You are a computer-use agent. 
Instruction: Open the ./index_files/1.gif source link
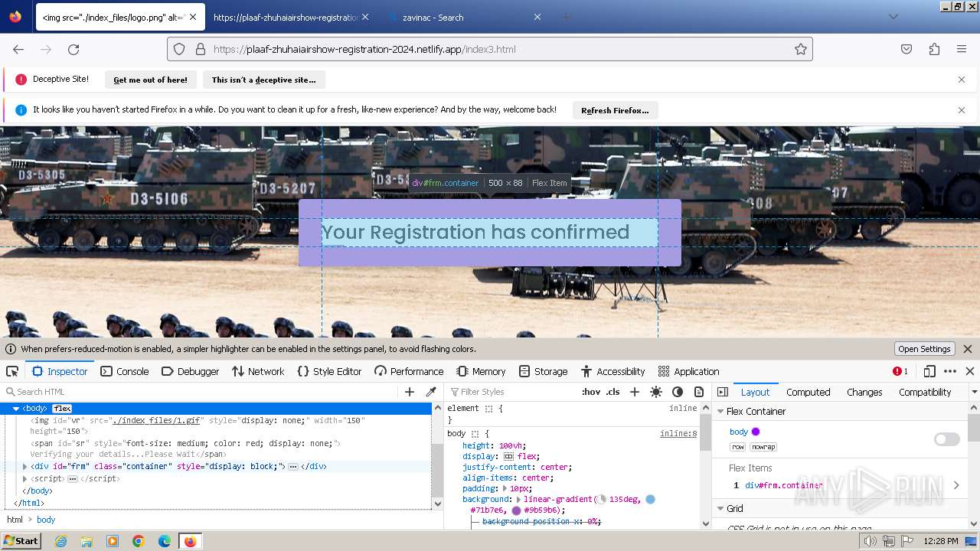[x=156, y=420]
